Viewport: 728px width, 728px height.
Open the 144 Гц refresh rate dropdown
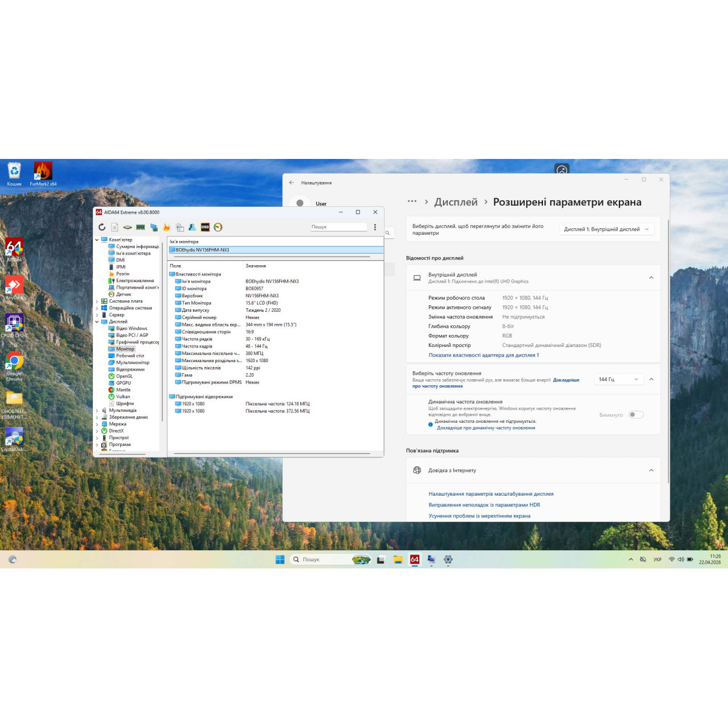[x=619, y=379]
